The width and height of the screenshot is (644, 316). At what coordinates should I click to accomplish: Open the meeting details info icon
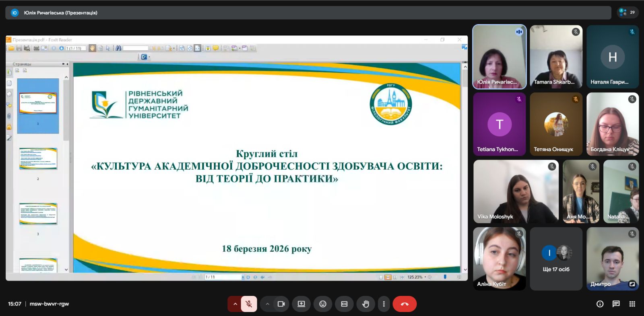pos(600,304)
